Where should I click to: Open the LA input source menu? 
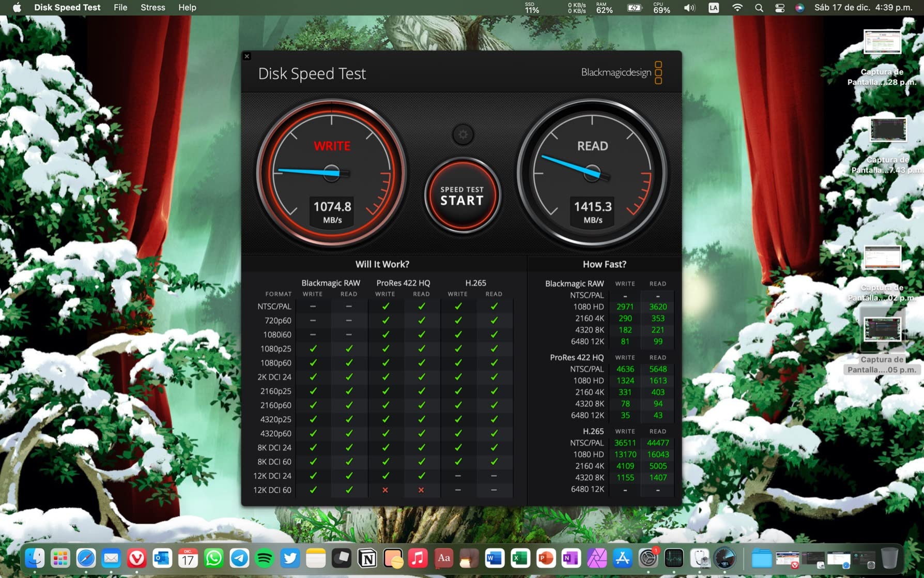click(x=714, y=7)
